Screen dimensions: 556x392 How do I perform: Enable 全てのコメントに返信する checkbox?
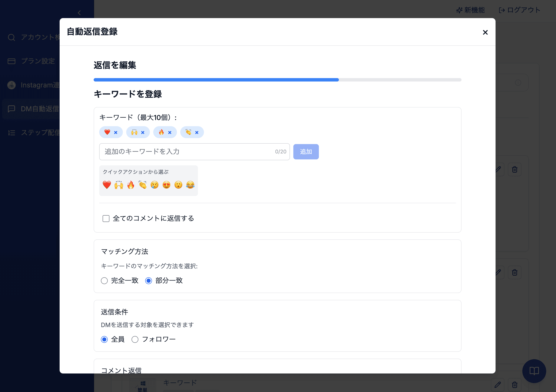[x=106, y=218]
